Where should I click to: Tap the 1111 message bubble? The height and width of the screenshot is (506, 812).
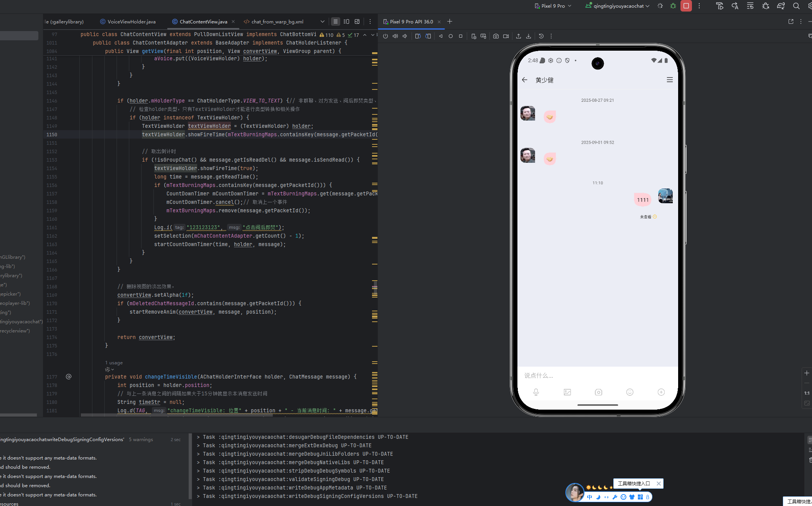643,200
